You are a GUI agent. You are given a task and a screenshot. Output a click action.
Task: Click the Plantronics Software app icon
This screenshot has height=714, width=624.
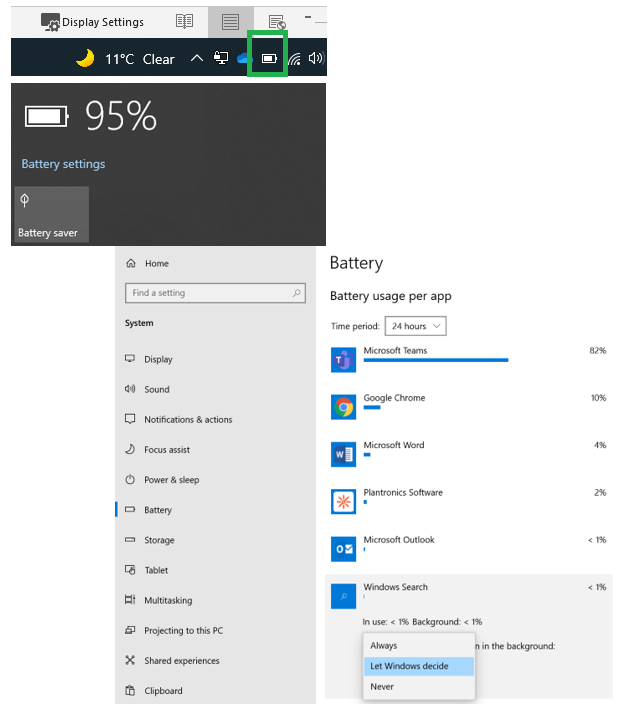point(343,502)
